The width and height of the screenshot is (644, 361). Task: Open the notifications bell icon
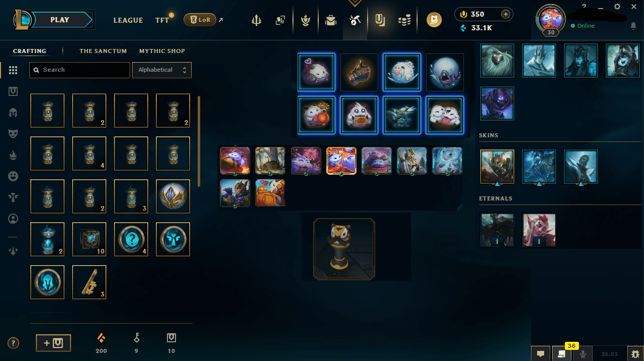click(633, 26)
